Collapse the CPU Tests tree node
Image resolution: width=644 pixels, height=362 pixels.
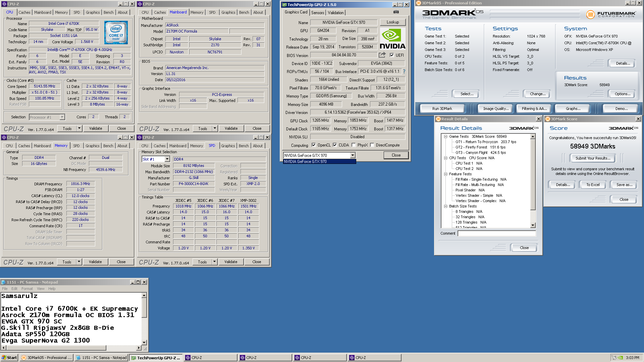[445, 158]
